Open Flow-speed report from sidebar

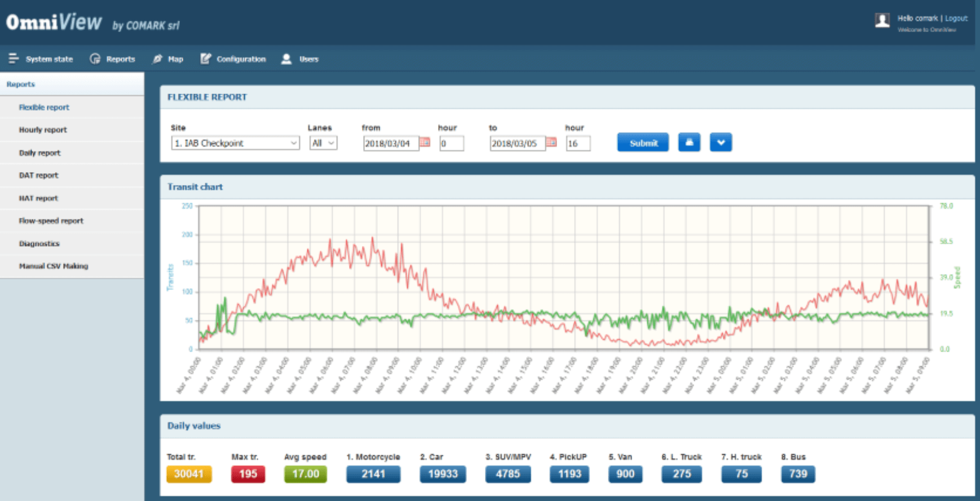pos(51,221)
